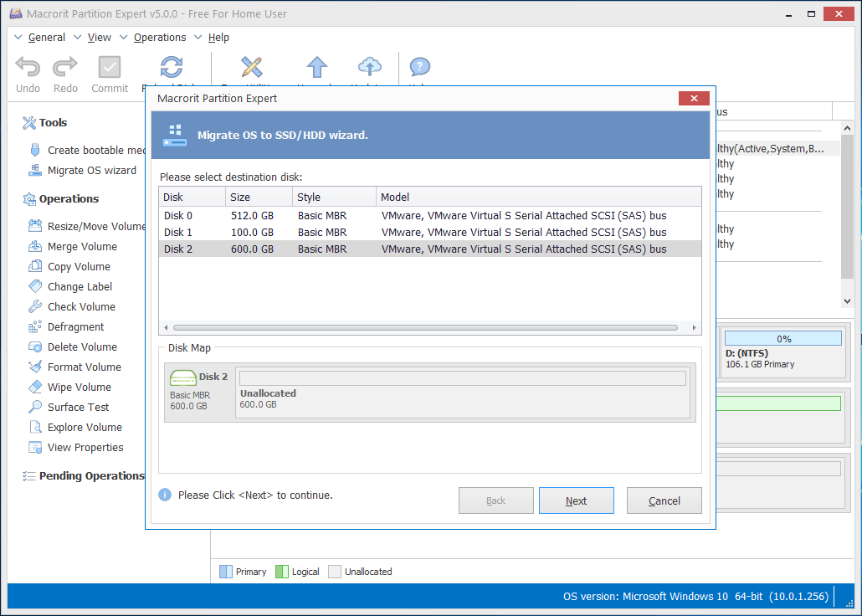Click the D: (NTFS) 0% usage bar

pos(782,338)
